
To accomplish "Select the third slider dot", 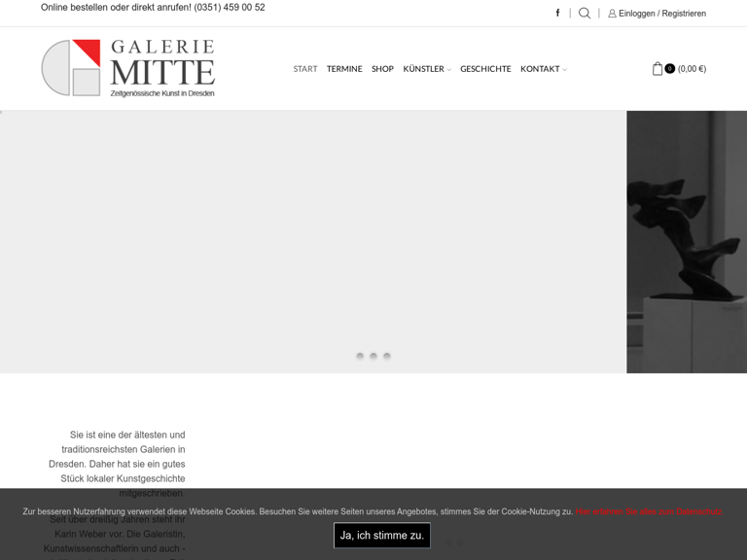I will point(387,356).
